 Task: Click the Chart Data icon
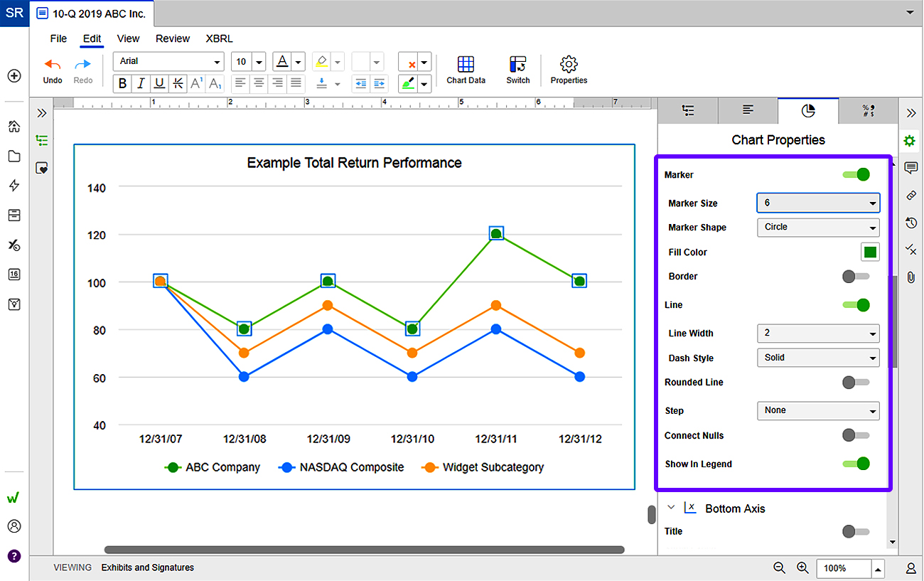(x=466, y=65)
